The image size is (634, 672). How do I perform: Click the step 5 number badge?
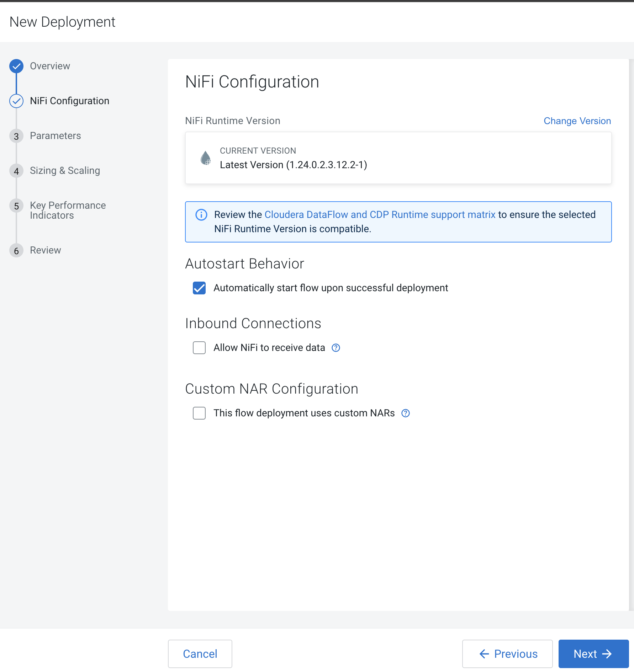16,206
